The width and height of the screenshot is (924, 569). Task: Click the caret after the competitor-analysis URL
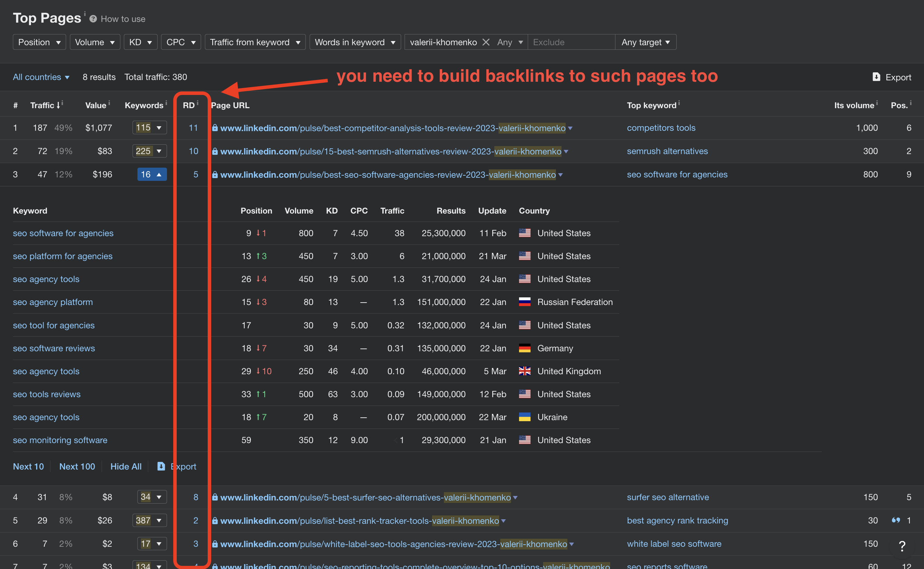[x=570, y=128]
